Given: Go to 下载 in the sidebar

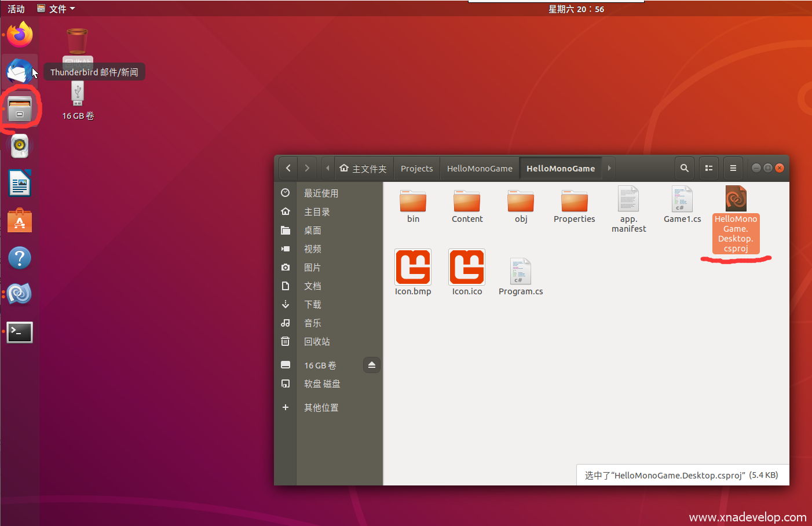Looking at the screenshot, I should pyautogui.click(x=313, y=305).
